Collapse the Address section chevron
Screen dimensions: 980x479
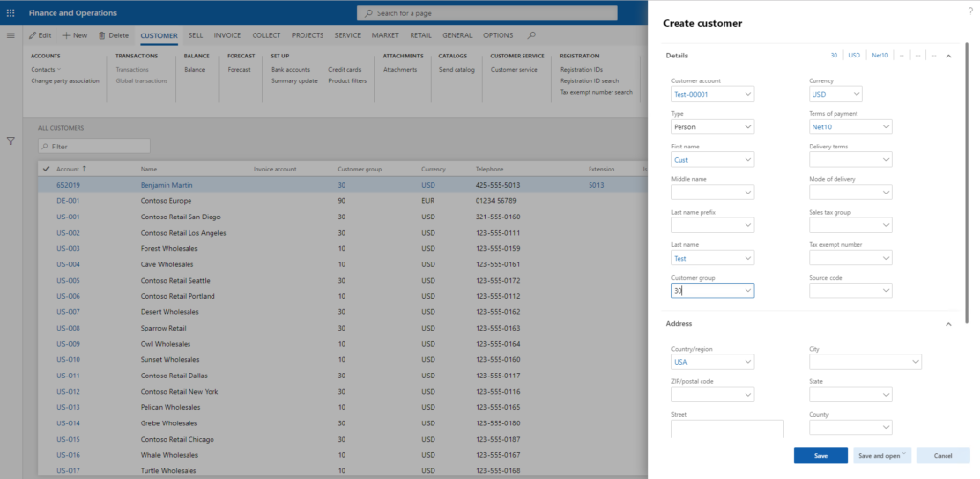(x=948, y=324)
